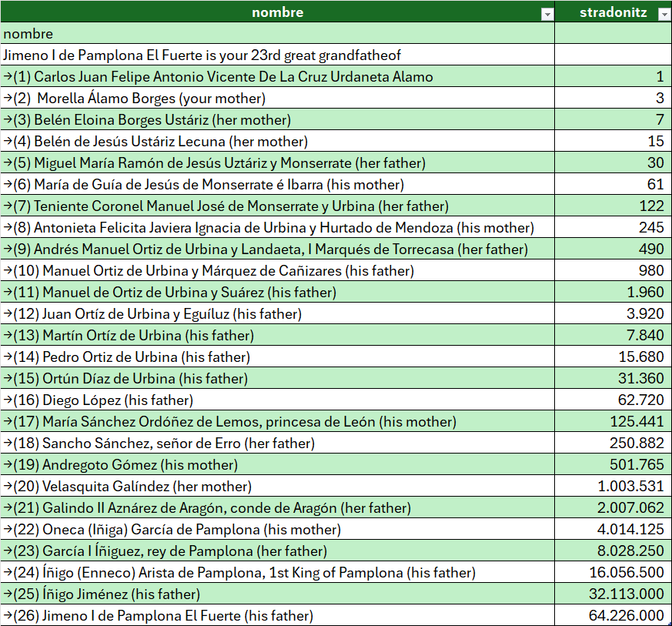Click stradonitz value 122
672x626 pixels.
[x=613, y=206]
